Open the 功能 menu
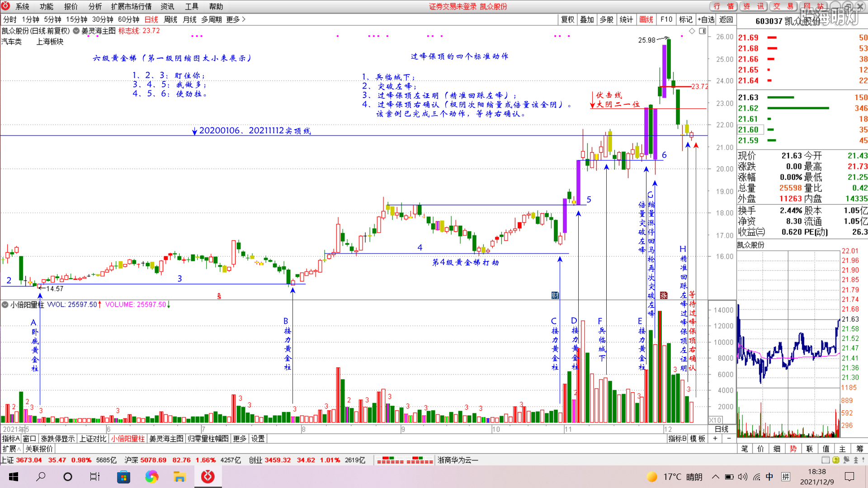This screenshot has width=868, height=488. tap(46, 6)
